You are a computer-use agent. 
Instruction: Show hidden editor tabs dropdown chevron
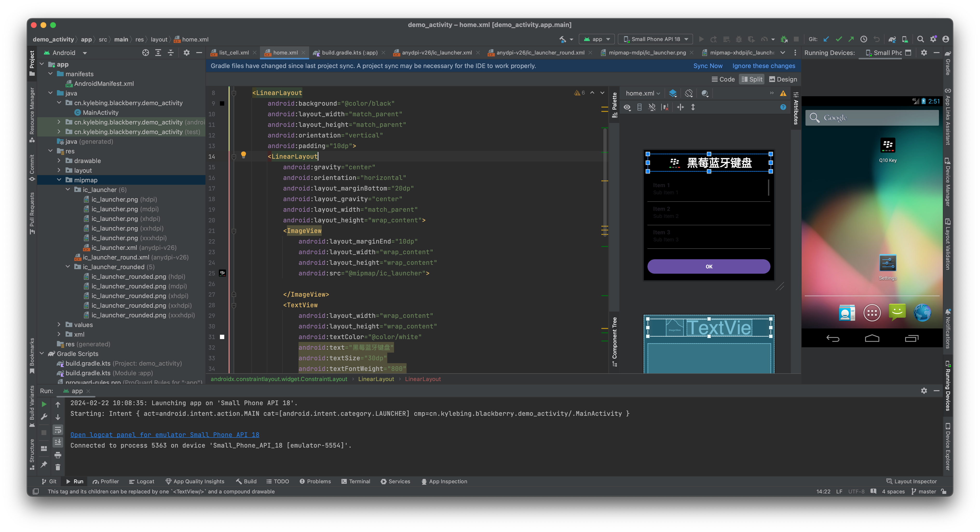coord(782,53)
